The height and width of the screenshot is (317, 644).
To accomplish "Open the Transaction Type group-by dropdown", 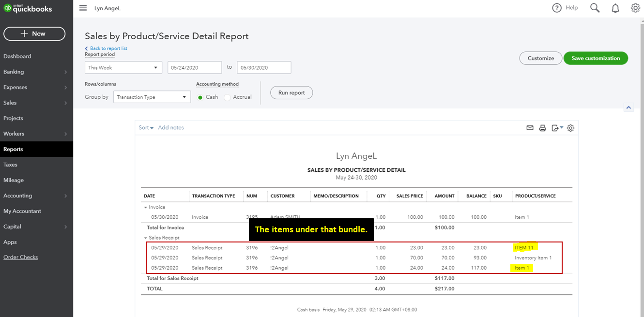I will click(x=152, y=97).
